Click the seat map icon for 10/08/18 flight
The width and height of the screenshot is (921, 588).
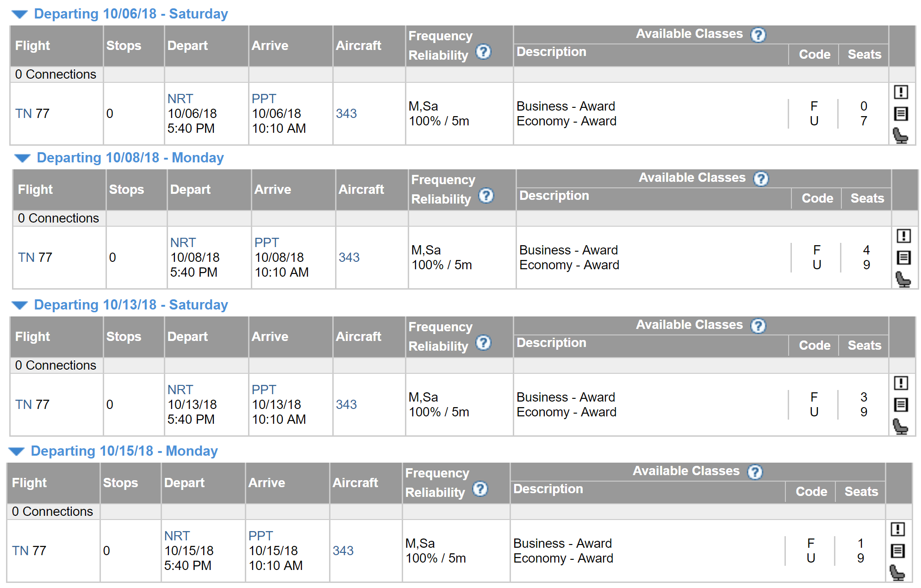pyautogui.click(x=903, y=279)
